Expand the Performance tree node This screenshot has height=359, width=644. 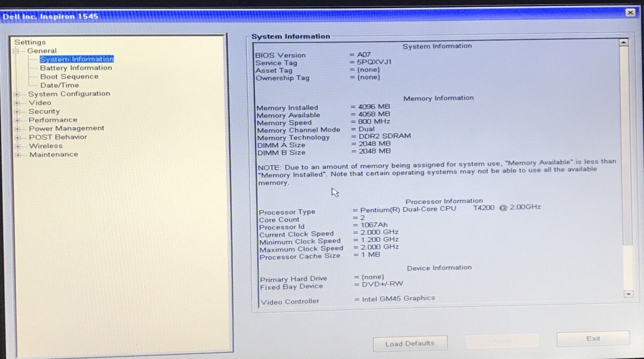click(17, 120)
